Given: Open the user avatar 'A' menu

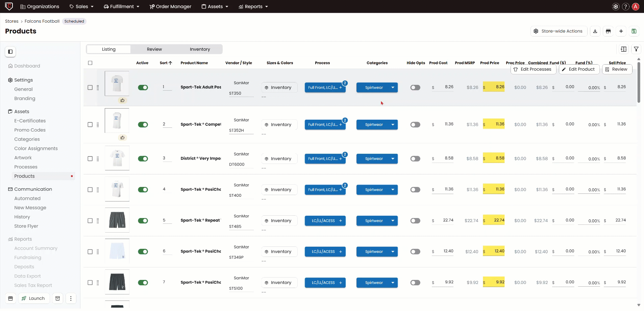Looking at the screenshot, I should pos(636,6).
